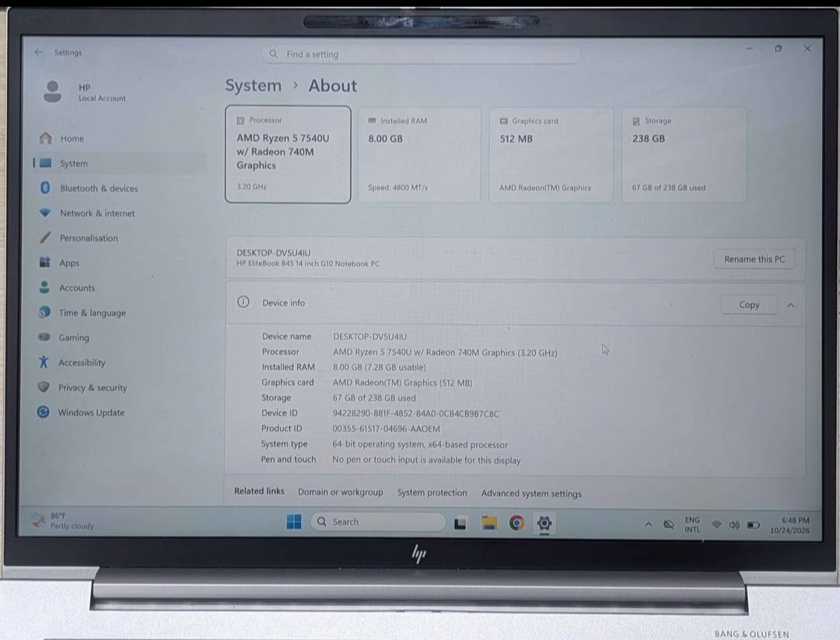Screen dimensions: 840x640
Task: Select the Graphics card info card
Action: pyautogui.click(x=551, y=155)
